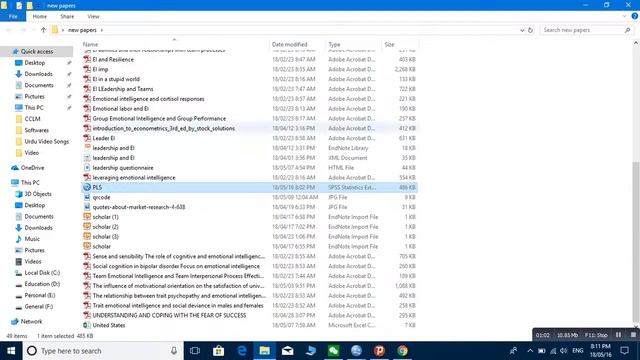Screen dimensions: 640x360
Task: Select 'Trait emotional intelligence and social deviance' file
Action: coord(178,306)
